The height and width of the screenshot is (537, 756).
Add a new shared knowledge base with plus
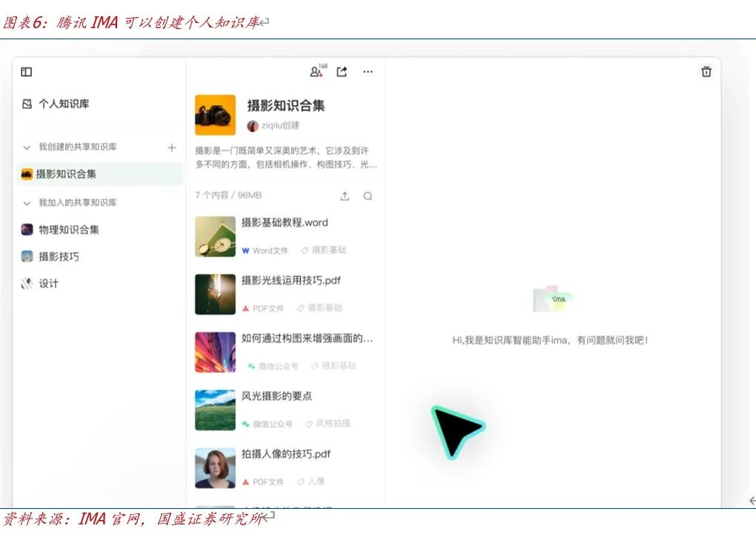(172, 147)
